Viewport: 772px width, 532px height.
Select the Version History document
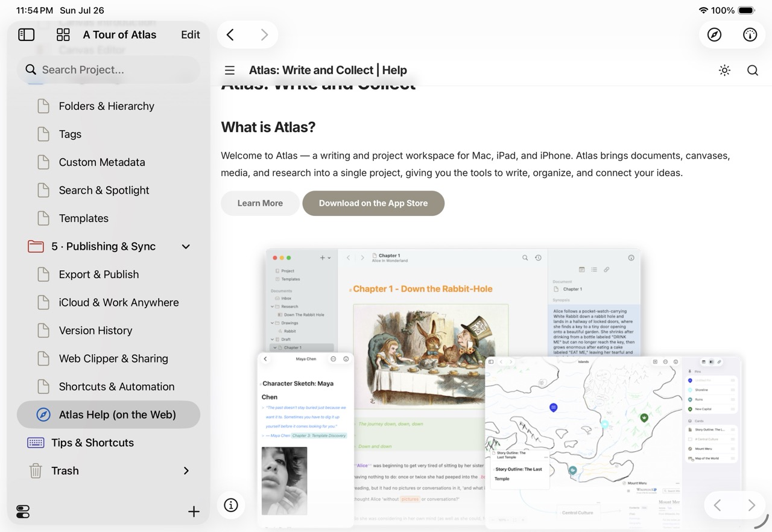(x=109, y=331)
